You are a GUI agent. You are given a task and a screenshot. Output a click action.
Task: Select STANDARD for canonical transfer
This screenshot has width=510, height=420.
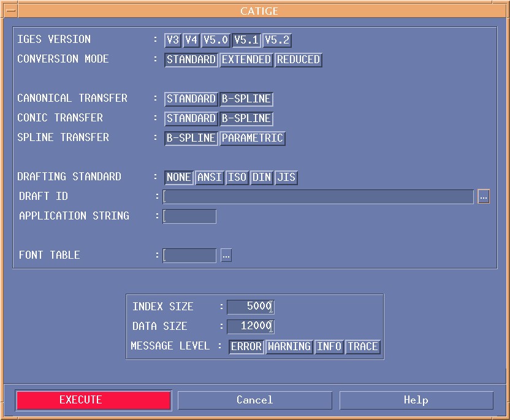coord(191,99)
